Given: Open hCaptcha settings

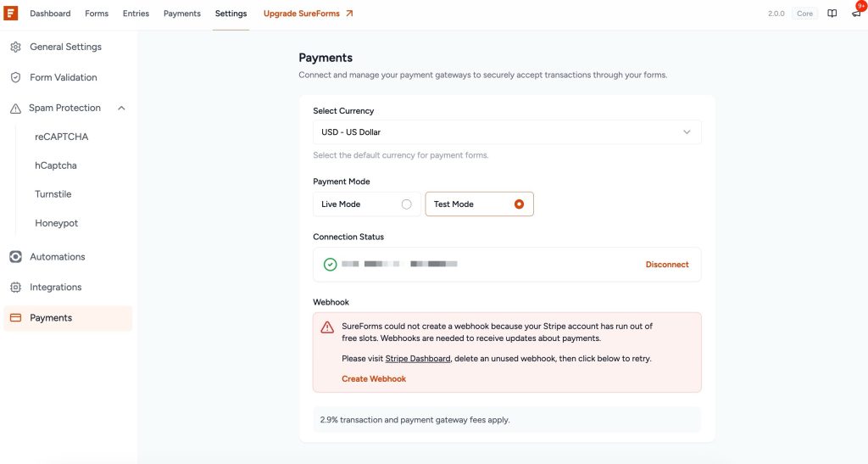Looking at the screenshot, I should 56,165.
